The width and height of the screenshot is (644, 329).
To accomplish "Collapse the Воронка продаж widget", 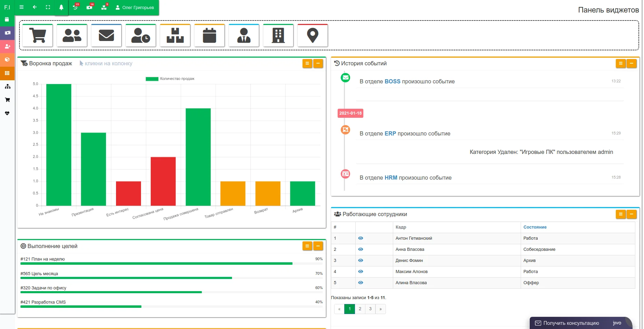I will pos(318,64).
